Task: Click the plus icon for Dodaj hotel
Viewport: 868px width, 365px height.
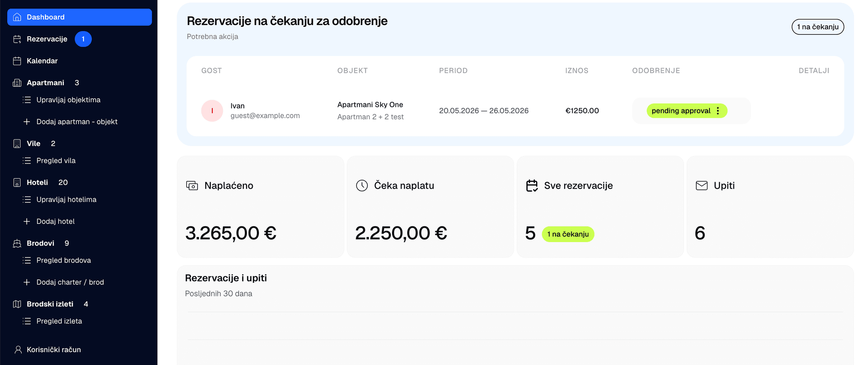Action: 27,221
